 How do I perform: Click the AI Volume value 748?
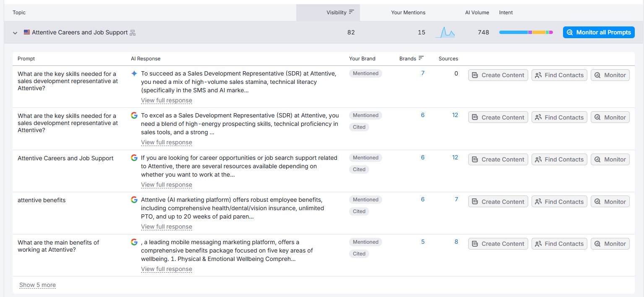(483, 32)
